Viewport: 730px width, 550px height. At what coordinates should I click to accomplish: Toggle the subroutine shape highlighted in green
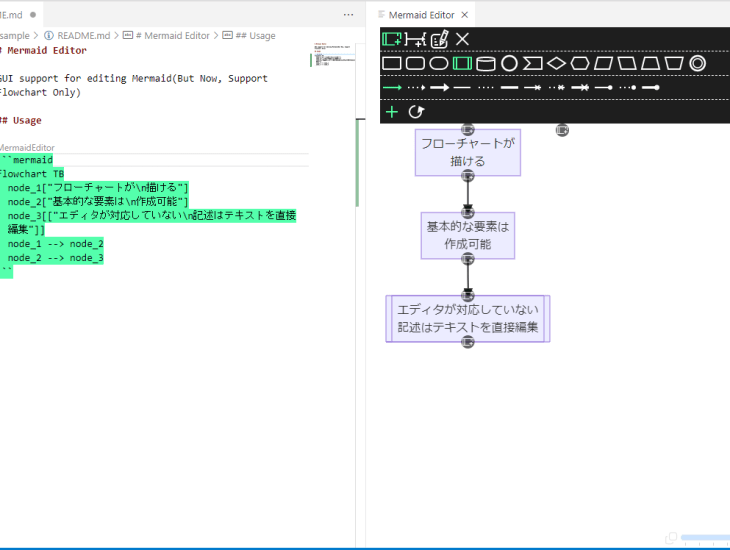(x=462, y=64)
